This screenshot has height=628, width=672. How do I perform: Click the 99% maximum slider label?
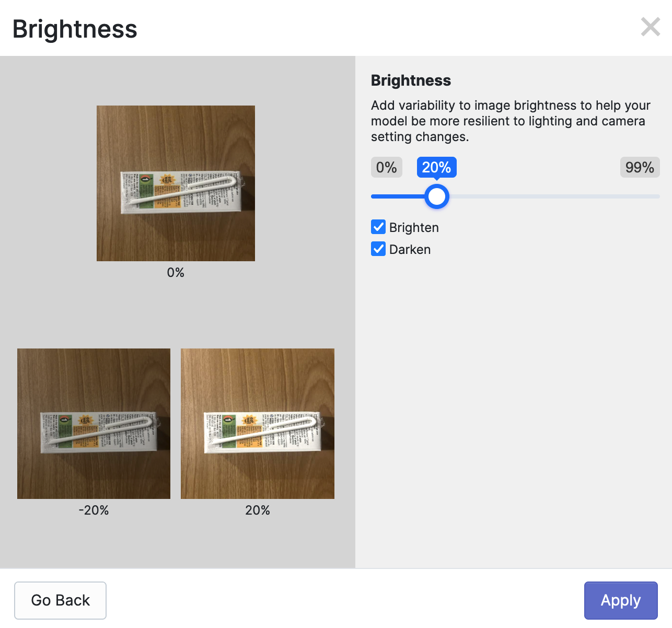[x=640, y=168]
